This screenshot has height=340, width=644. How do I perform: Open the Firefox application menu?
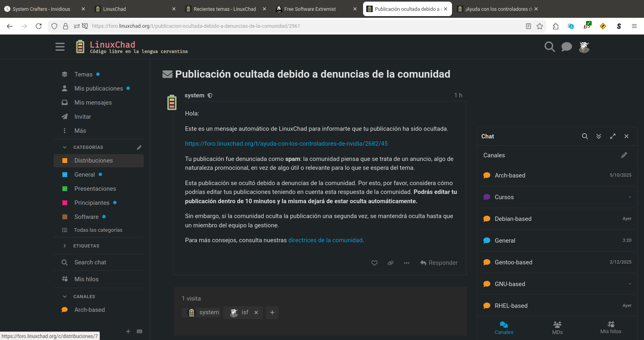click(634, 26)
